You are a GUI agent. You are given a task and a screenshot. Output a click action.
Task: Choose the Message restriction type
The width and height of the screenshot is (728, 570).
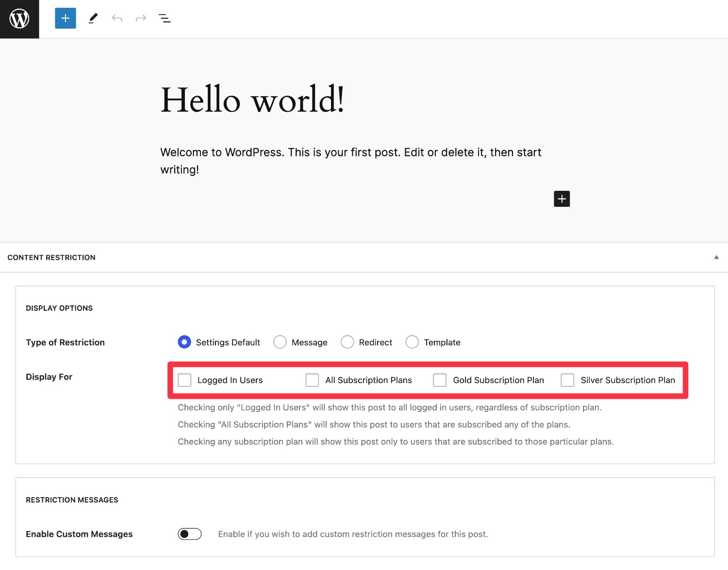(280, 342)
